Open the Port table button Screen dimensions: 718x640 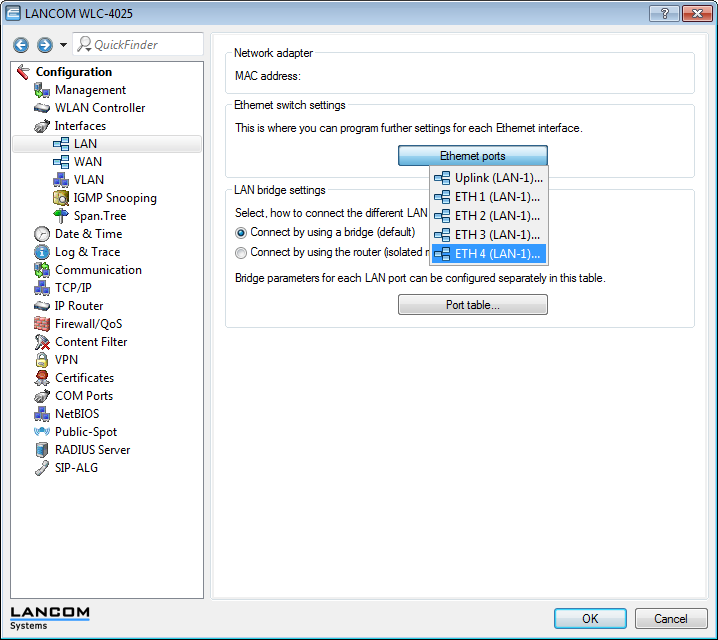point(472,305)
